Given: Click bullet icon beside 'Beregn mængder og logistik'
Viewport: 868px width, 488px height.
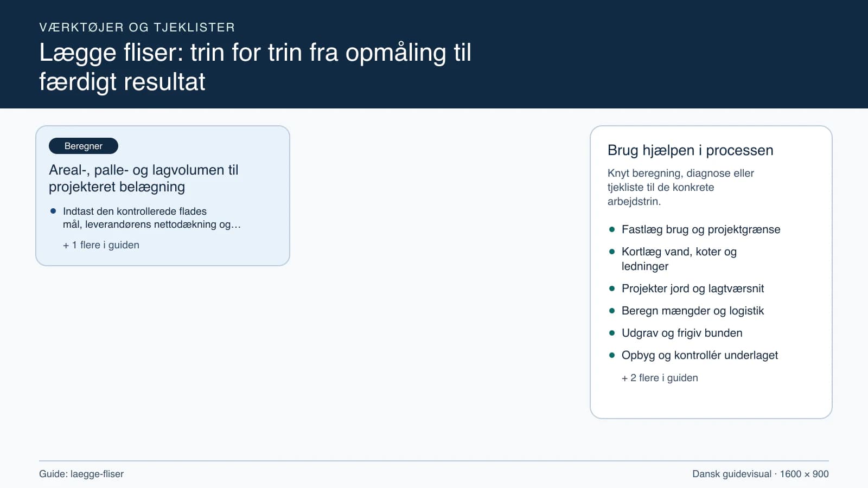Looking at the screenshot, I should [612, 311].
